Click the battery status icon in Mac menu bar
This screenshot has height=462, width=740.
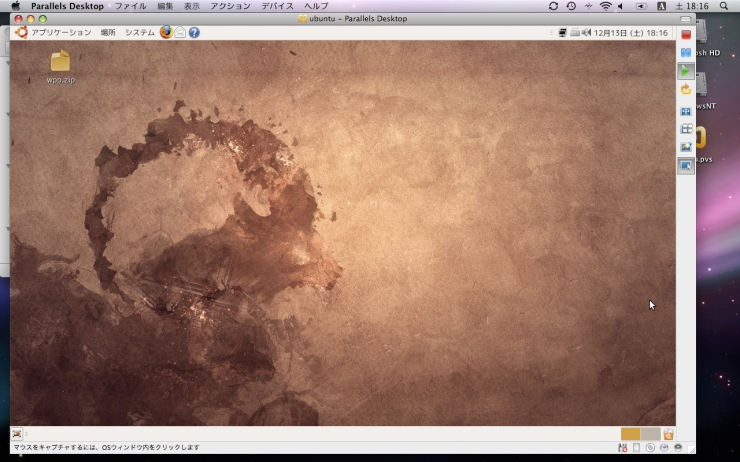pyautogui.click(x=641, y=6)
